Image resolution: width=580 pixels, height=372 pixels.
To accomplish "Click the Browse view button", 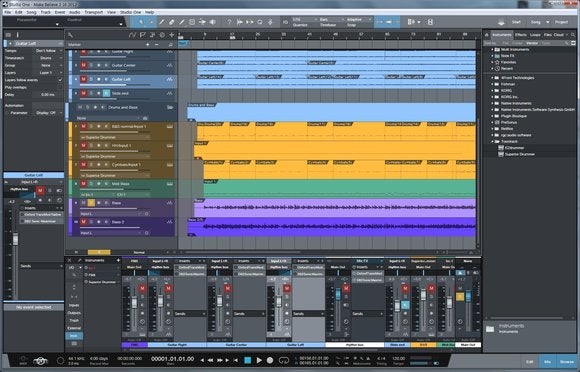I will click(566, 362).
